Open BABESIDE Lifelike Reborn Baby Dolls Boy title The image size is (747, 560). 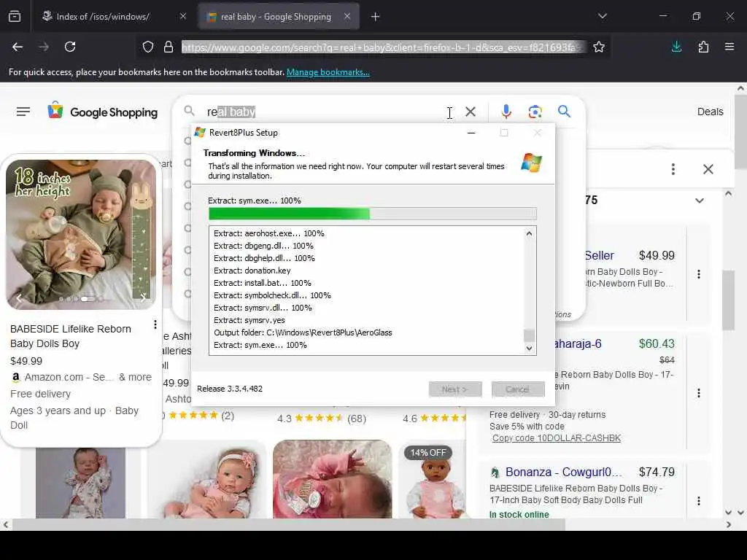pos(71,336)
